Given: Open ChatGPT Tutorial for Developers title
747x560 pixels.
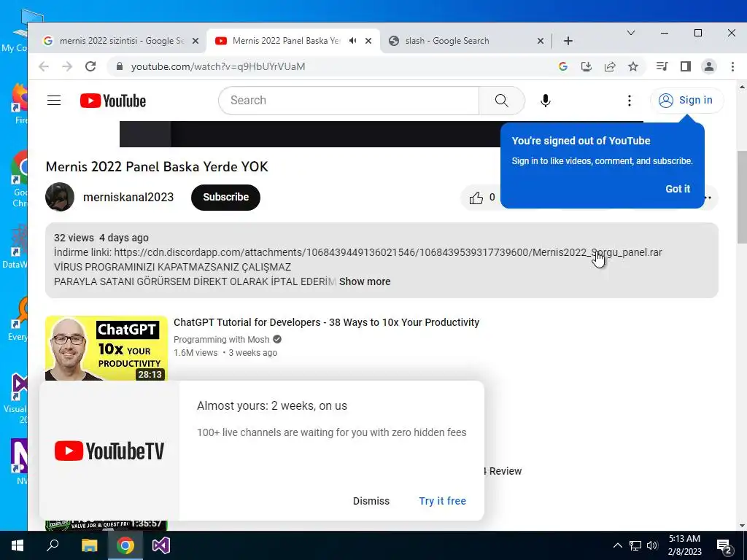Looking at the screenshot, I should 326,322.
